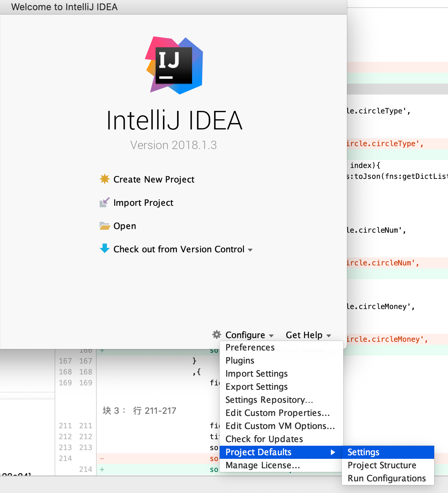
Task: Click Check for Updates
Action: coord(281,439)
